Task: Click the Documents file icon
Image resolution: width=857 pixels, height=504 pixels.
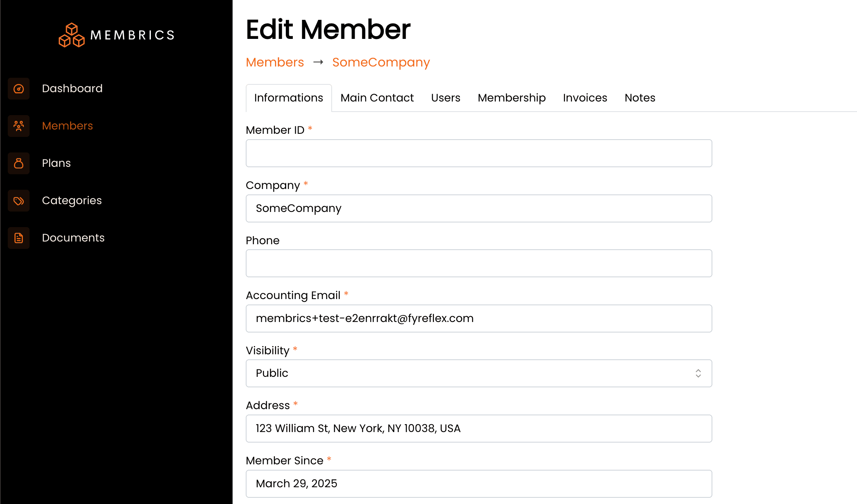Action: tap(19, 238)
